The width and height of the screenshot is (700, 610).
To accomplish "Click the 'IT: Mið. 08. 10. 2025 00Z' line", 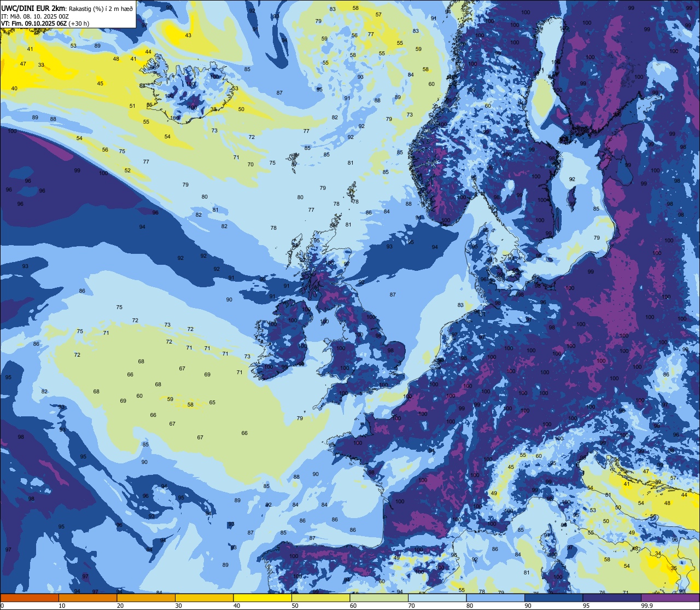I will coord(36,16).
